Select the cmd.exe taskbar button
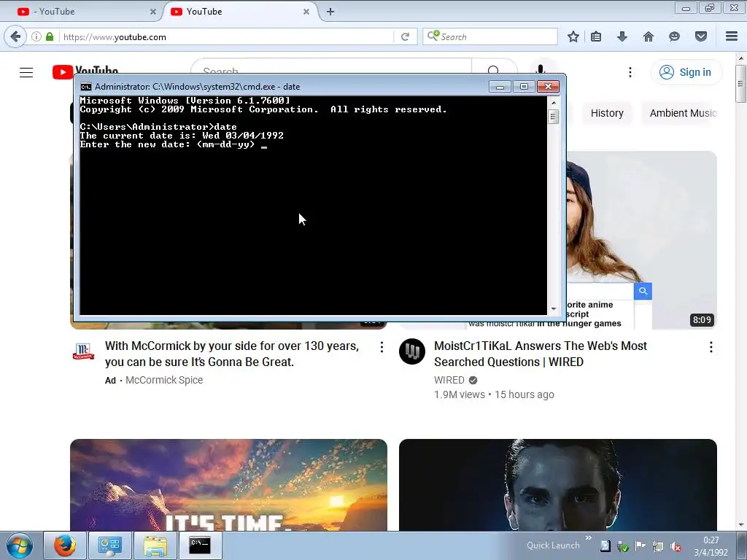 click(x=200, y=545)
